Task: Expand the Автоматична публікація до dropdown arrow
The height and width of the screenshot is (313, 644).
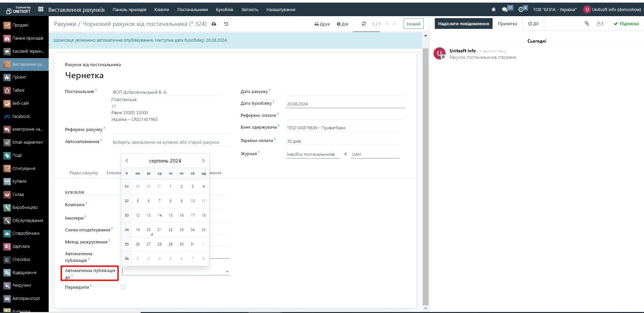Action: tap(227, 271)
